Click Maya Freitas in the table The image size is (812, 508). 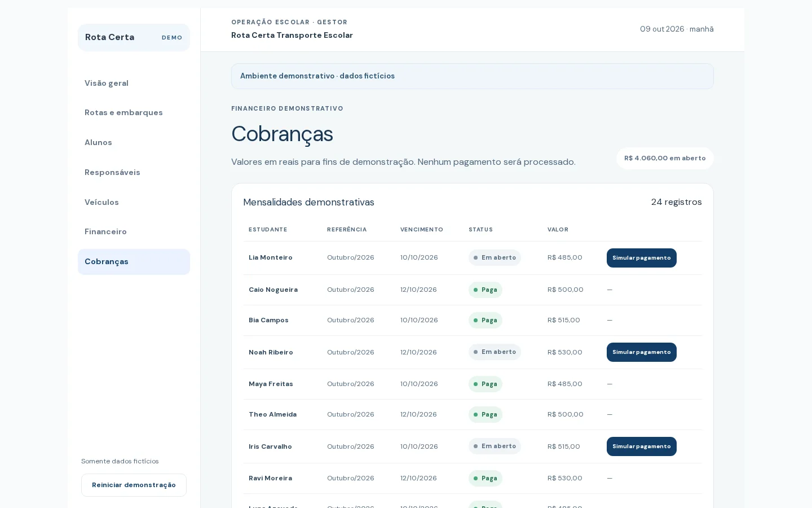point(271,384)
